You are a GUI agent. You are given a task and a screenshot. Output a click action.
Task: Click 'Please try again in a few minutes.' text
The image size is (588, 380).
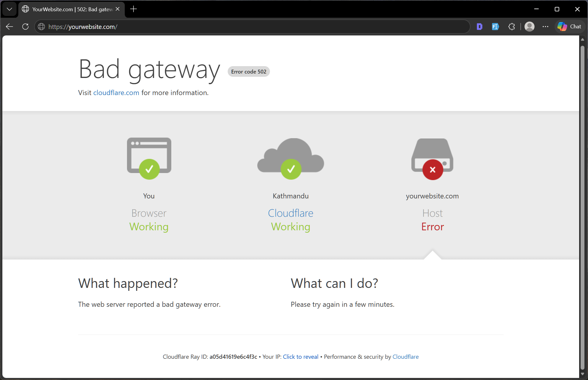click(x=343, y=304)
